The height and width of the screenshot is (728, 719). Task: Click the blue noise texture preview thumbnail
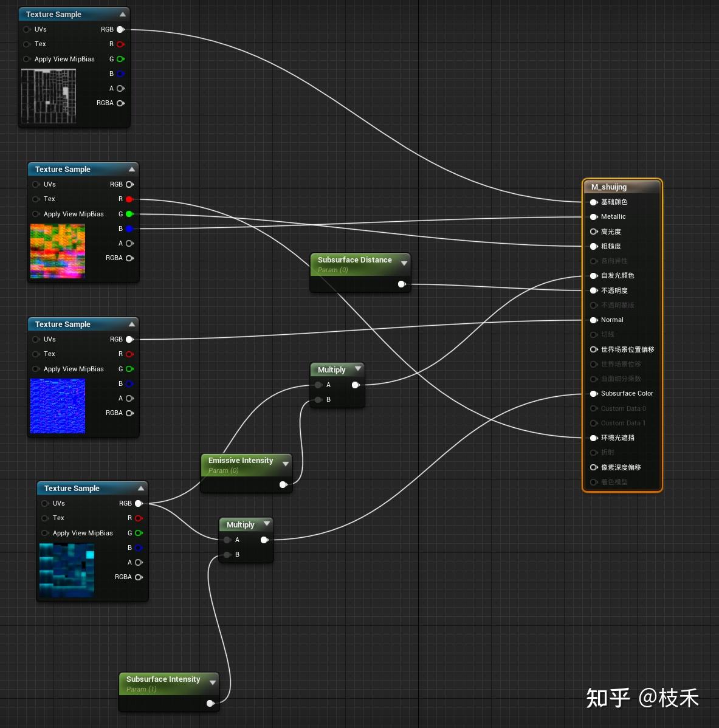point(58,406)
